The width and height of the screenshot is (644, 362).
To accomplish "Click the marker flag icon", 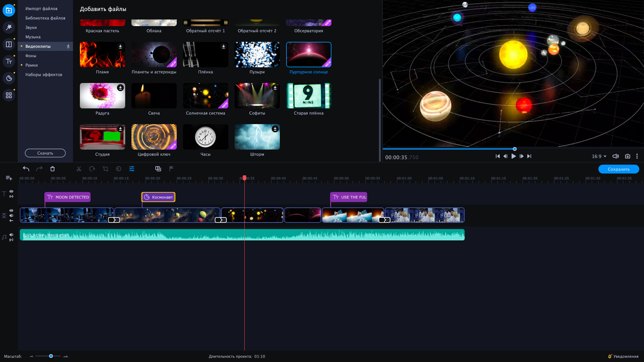I will click(x=171, y=169).
